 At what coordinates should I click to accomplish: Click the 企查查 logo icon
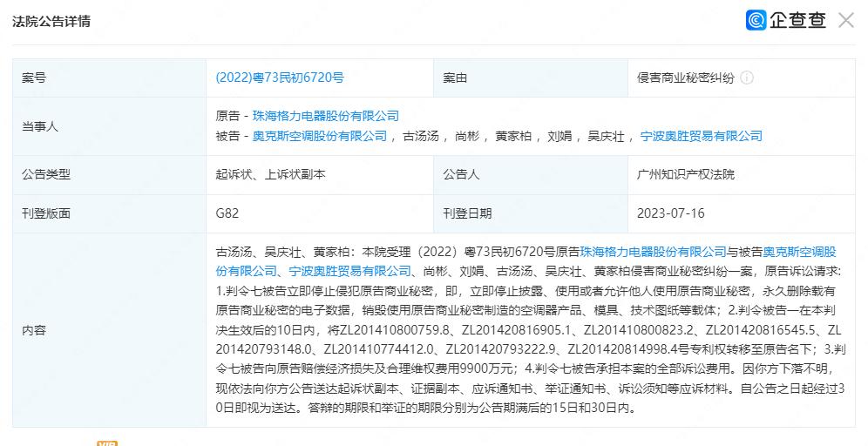756,20
